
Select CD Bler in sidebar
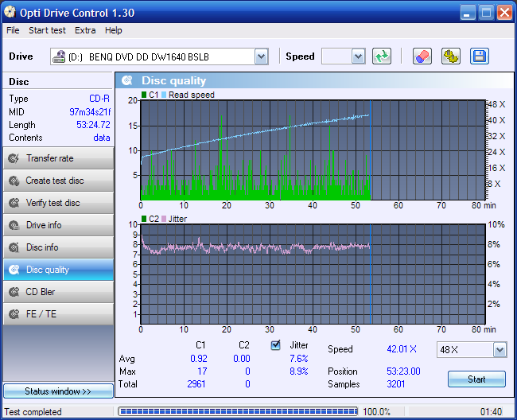[x=58, y=292]
